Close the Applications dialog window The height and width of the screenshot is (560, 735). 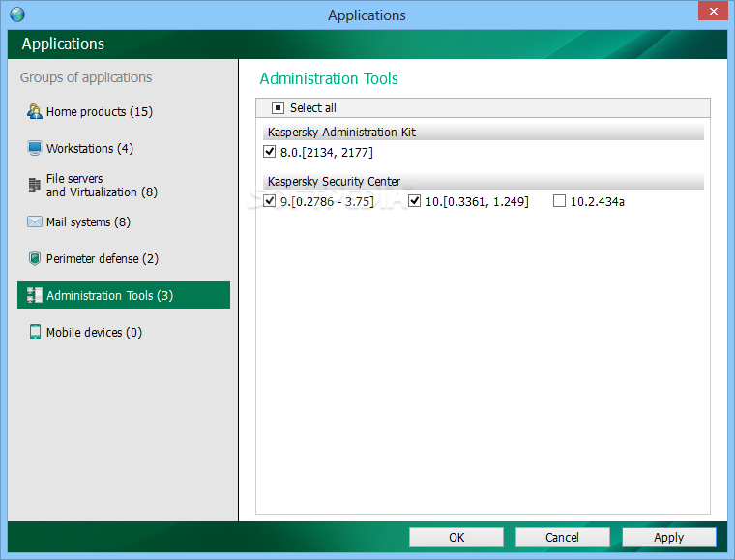(713, 11)
